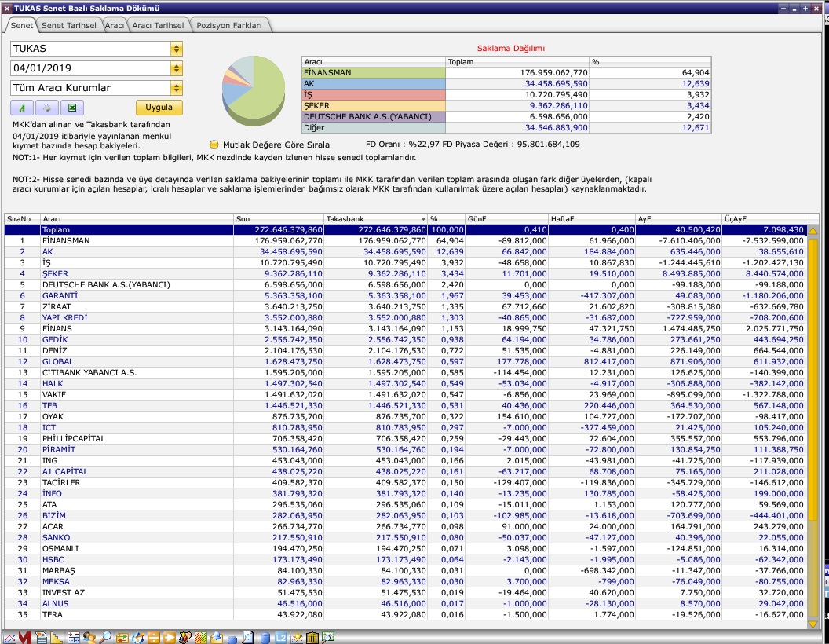Open the L2 level two icon

(281, 638)
